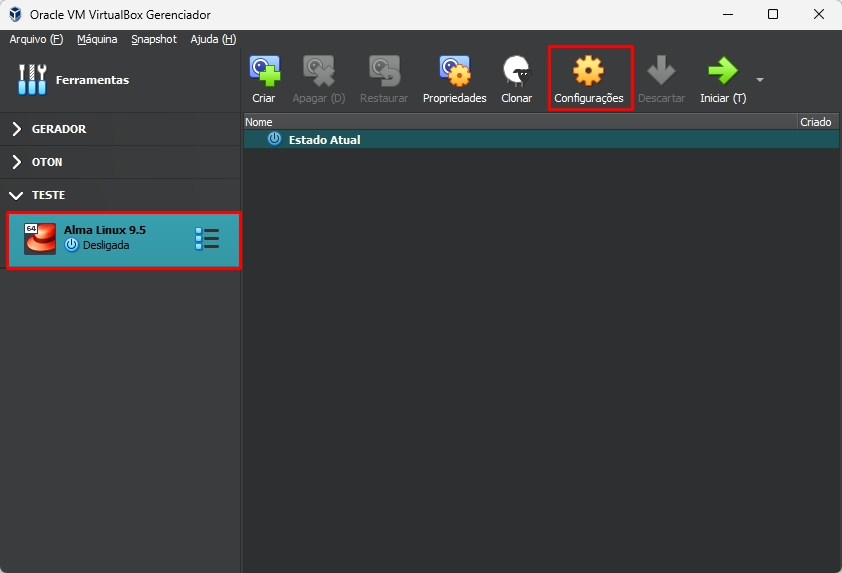Expand the GERADOR group
This screenshot has width=842, height=573.
[17, 129]
